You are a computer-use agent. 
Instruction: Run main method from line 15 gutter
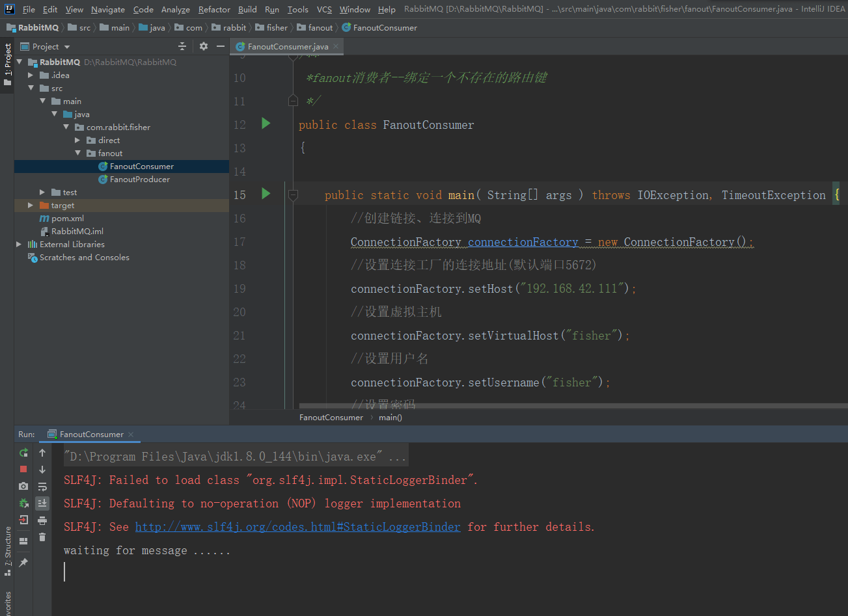(266, 193)
